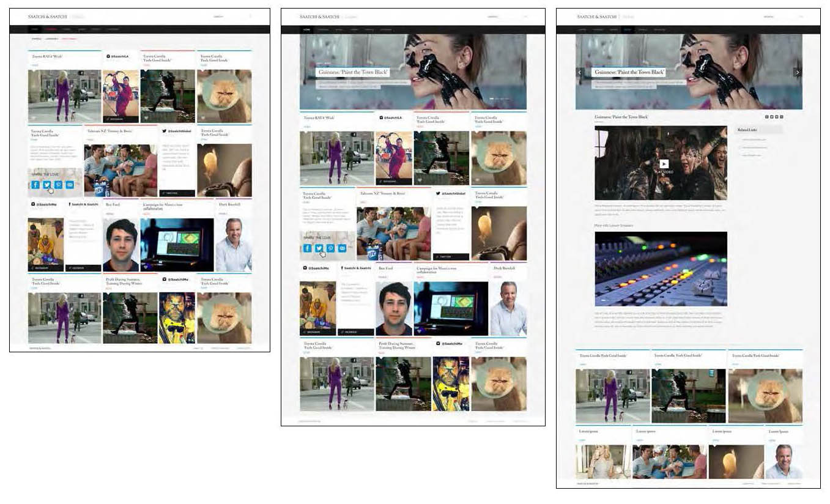Open 'Campaign for Mexico' laptop thumbnail in middle mockup

tap(451, 308)
